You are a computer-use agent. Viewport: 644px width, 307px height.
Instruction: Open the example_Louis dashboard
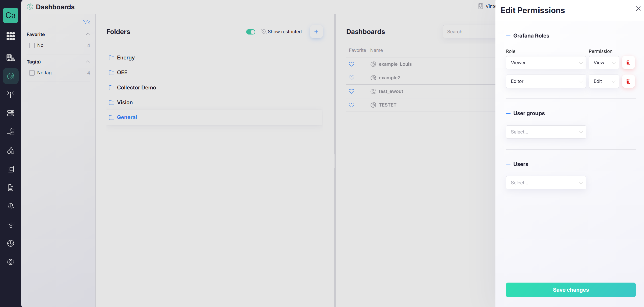(x=395, y=64)
